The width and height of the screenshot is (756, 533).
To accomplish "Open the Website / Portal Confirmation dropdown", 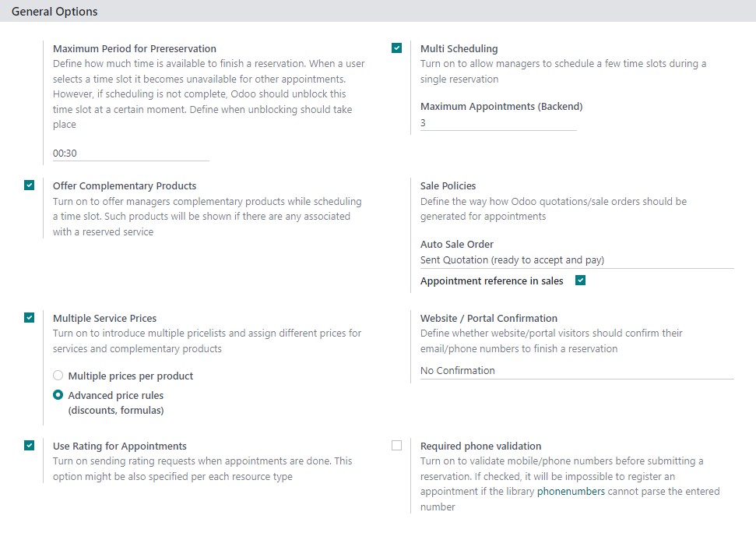I will pos(577,370).
